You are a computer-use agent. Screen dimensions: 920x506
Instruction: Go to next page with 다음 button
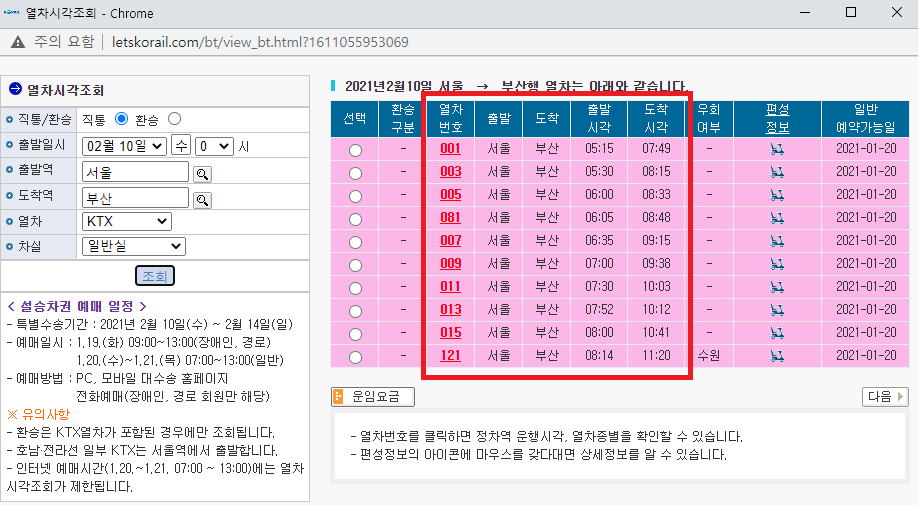pyautogui.click(x=885, y=397)
